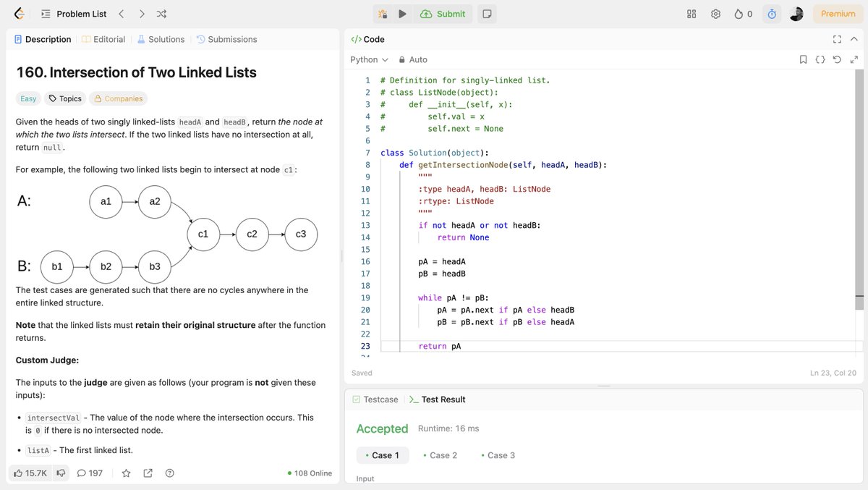868x490 pixels.
Task: Select Case 3 result
Action: [x=498, y=455]
